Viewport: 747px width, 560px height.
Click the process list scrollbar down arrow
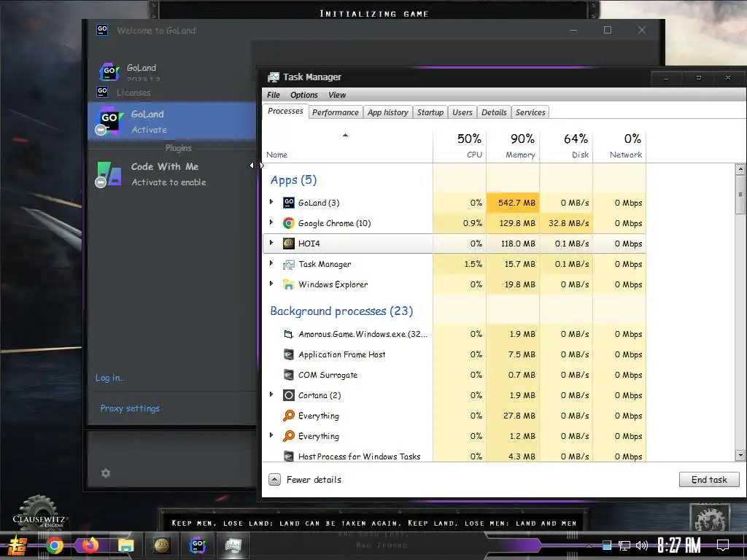coord(740,455)
